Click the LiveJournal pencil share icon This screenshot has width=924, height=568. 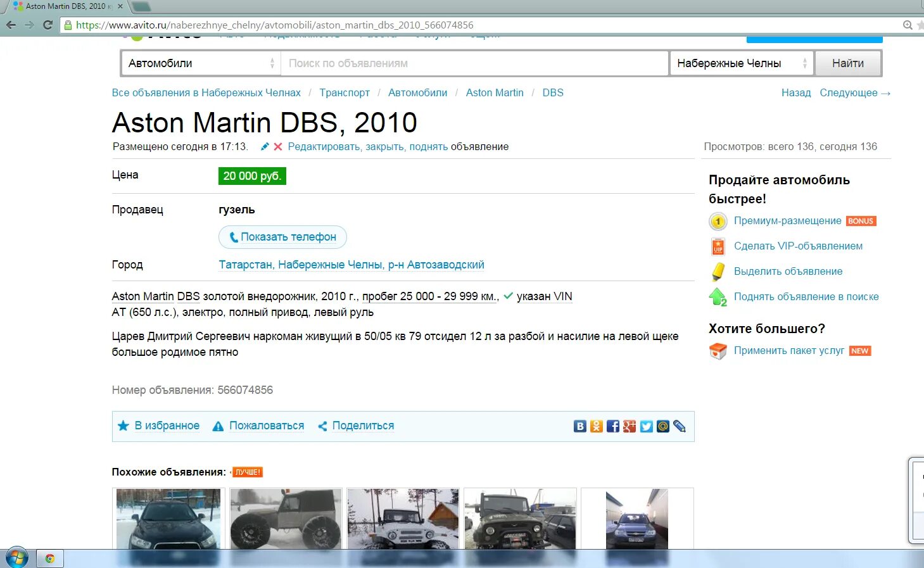coord(680,426)
